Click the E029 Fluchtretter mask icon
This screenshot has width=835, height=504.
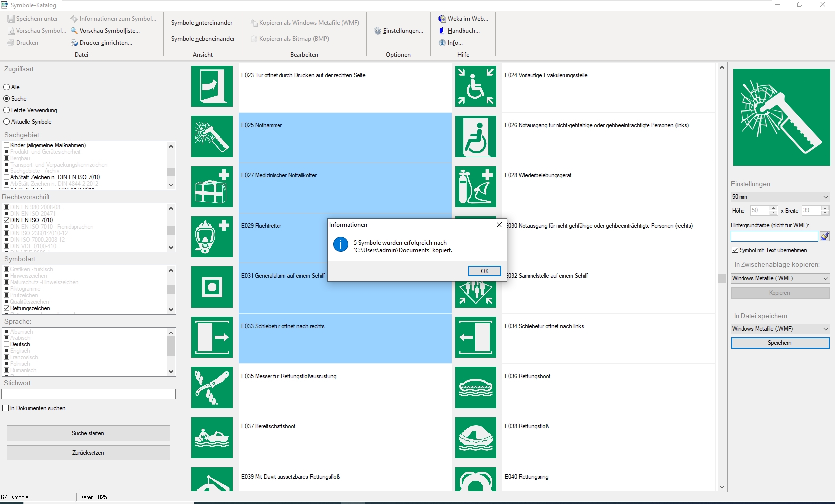click(212, 237)
